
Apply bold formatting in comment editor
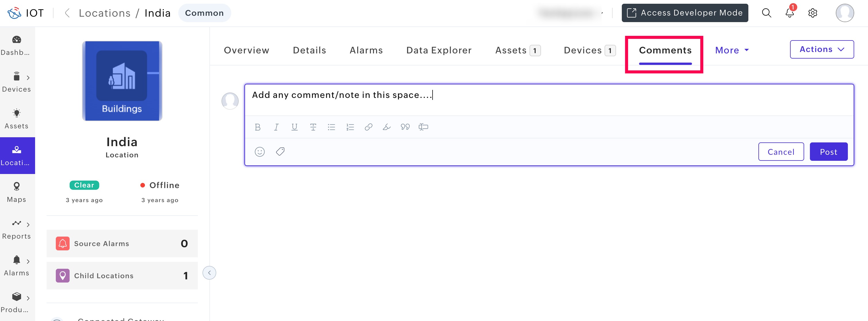257,127
